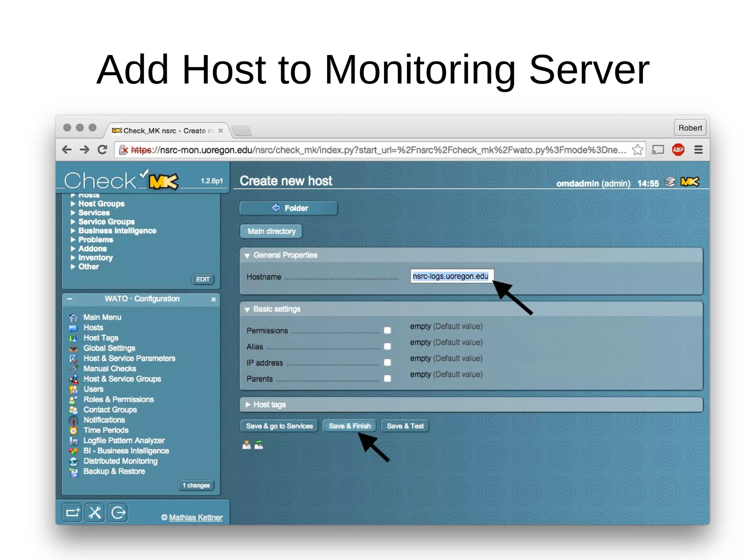Click the browser back arrow
This screenshot has height=560, width=747.
67,150
